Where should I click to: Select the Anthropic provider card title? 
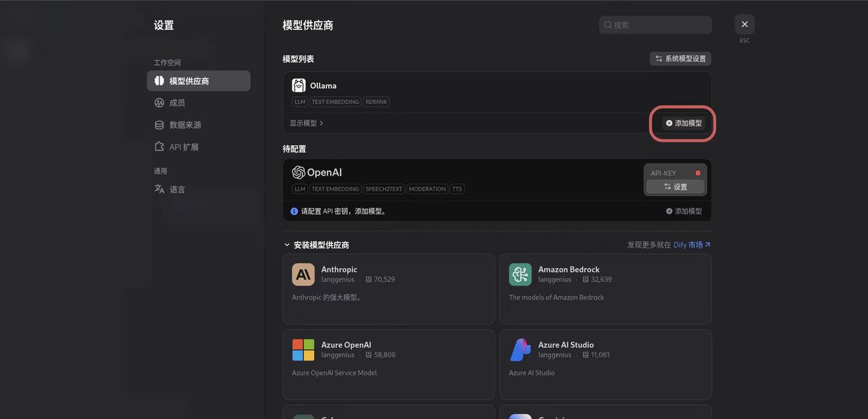tap(339, 269)
